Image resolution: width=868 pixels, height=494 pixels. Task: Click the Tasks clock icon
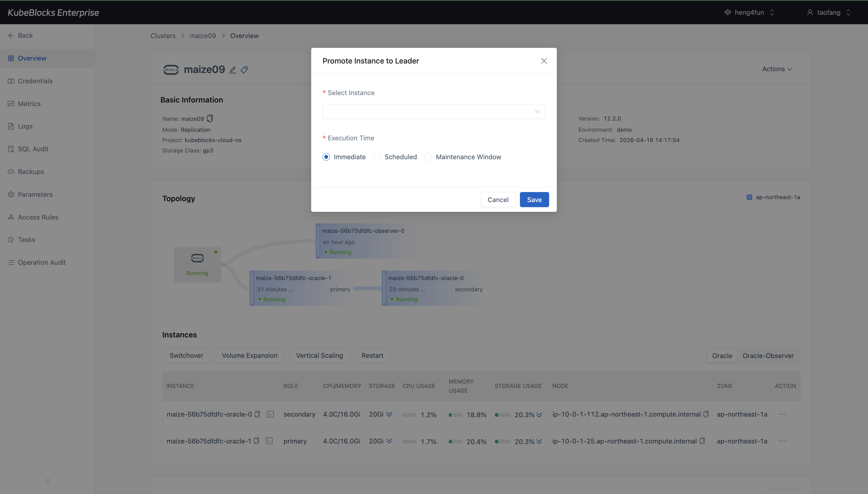click(x=11, y=240)
